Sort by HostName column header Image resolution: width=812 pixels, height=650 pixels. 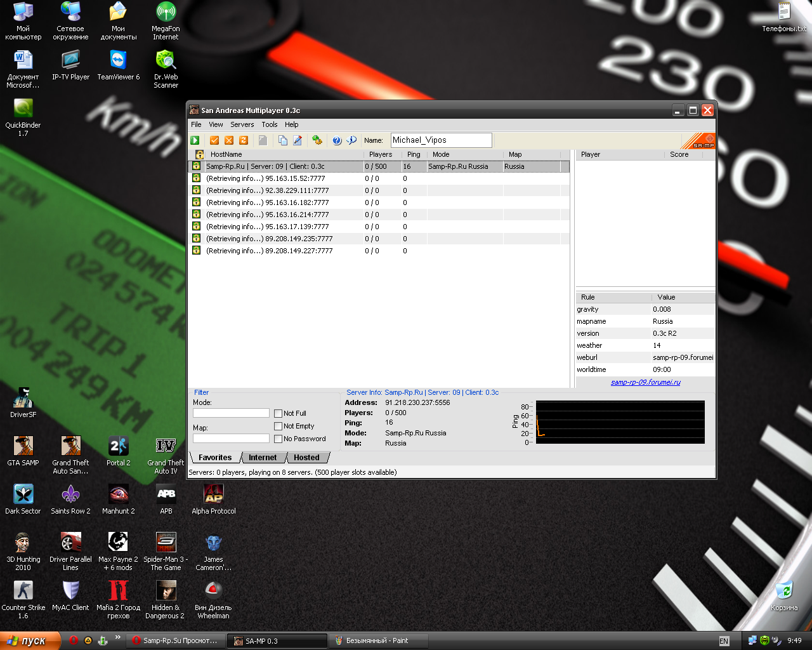pos(284,154)
